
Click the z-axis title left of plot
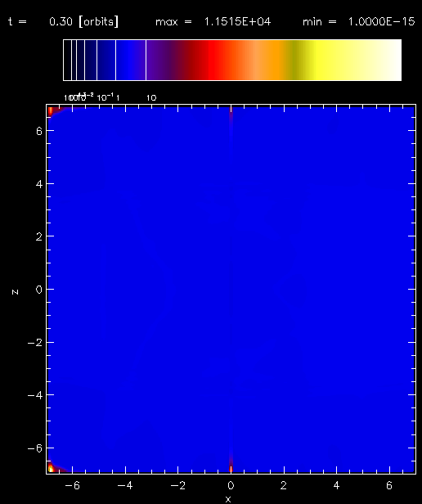tap(15, 292)
